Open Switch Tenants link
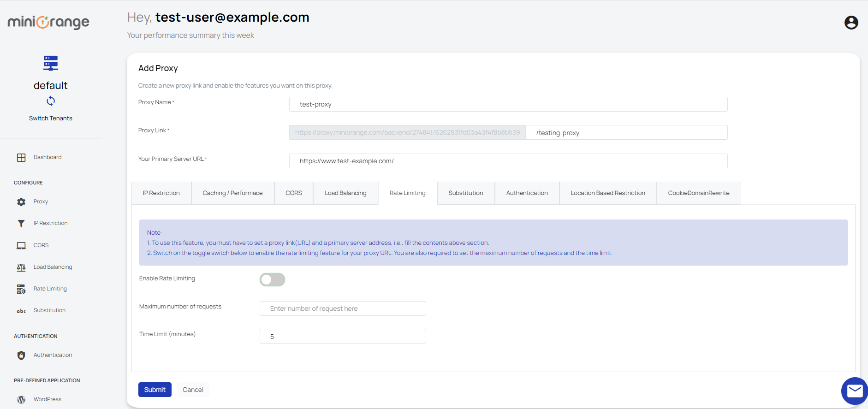Image resolution: width=868 pixels, height=409 pixels. [x=51, y=119]
